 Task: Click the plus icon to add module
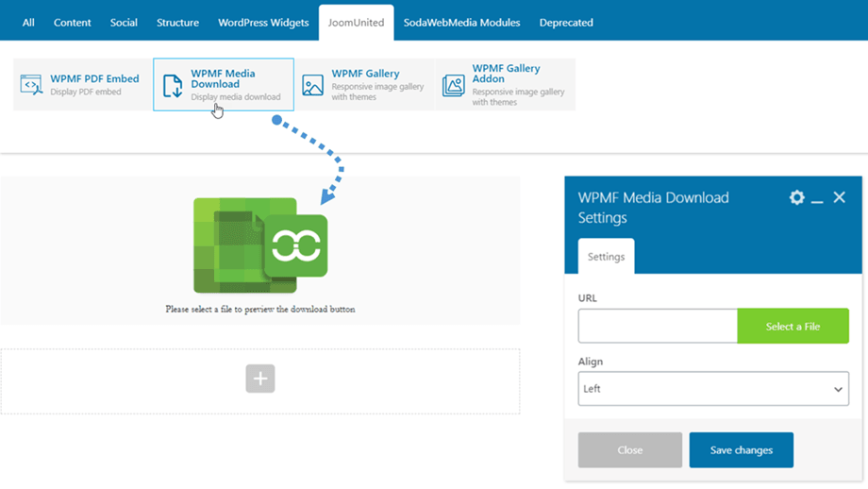point(260,379)
